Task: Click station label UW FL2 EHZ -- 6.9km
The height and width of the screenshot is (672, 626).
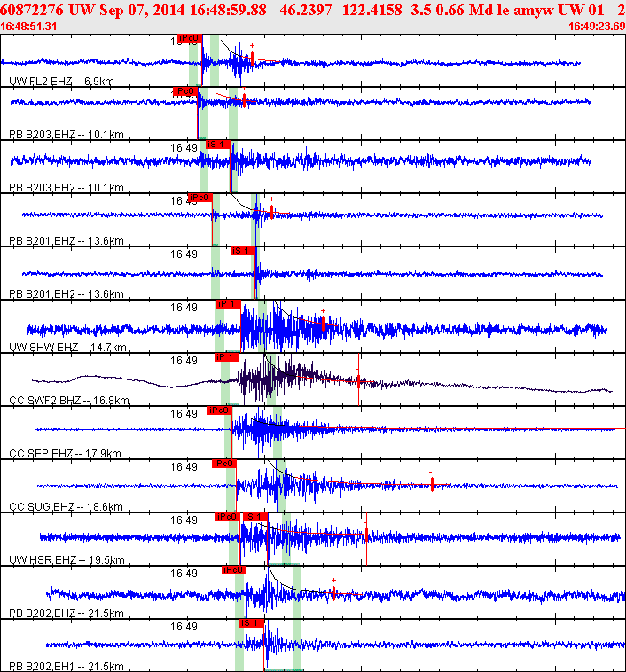Action: pyautogui.click(x=61, y=81)
